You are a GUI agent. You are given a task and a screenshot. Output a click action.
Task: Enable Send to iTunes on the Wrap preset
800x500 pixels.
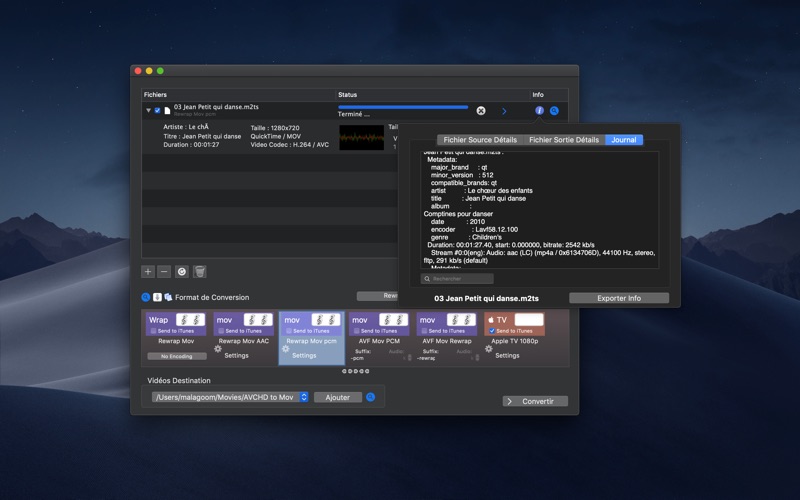click(153, 331)
